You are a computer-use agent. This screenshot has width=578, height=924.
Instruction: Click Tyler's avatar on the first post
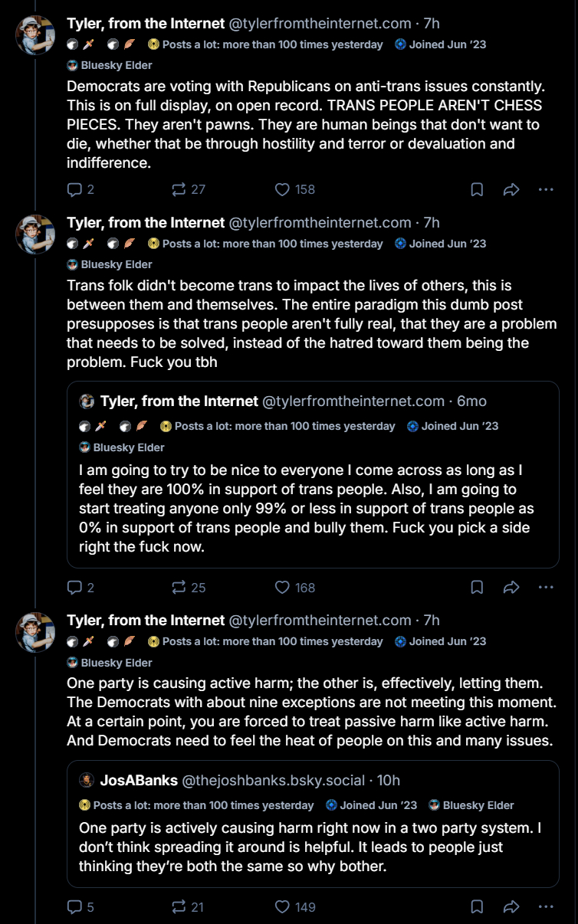35,35
